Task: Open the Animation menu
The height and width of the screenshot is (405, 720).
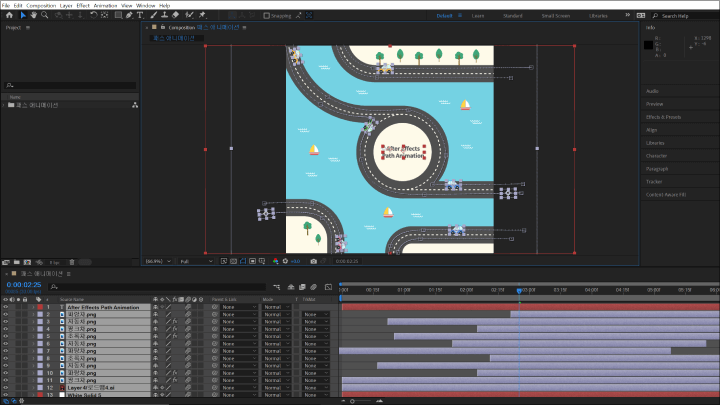Action: pyautogui.click(x=106, y=6)
